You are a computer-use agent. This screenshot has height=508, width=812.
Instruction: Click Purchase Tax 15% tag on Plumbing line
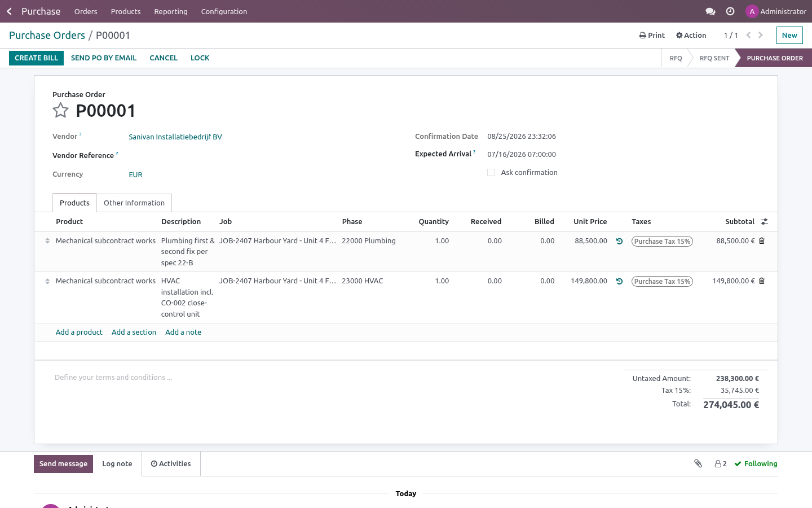[x=662, y=242]
